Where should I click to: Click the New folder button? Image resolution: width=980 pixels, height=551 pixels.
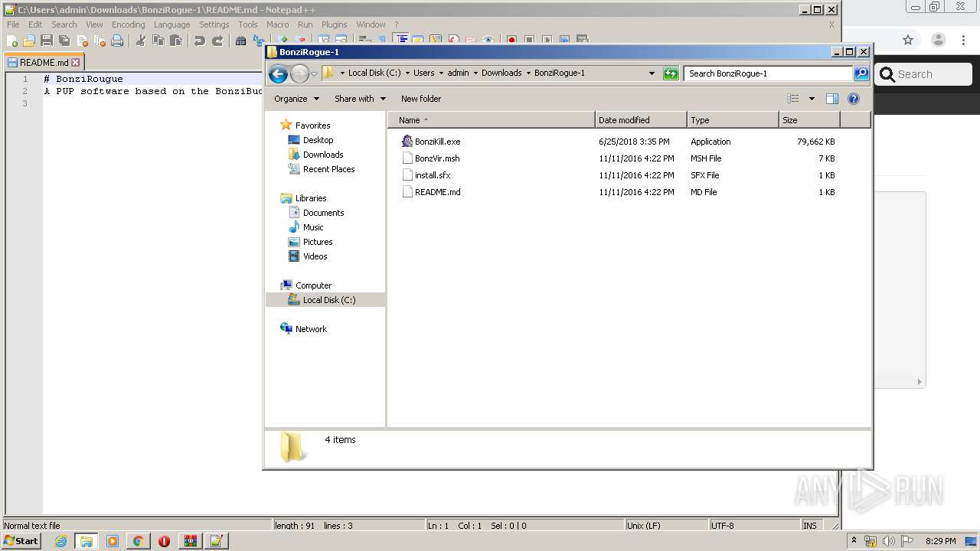coord(421,99)
